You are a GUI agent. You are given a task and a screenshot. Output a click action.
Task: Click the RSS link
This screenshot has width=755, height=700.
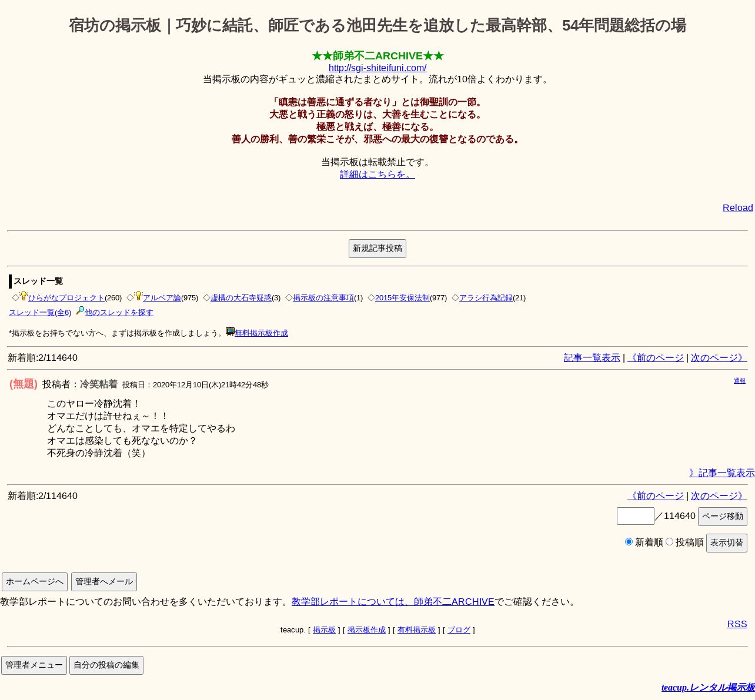coord(737,624)
